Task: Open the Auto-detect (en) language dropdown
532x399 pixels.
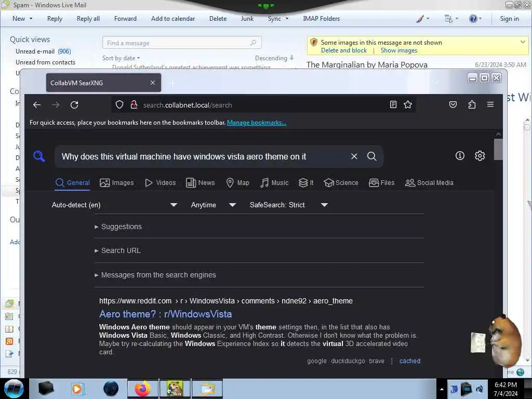Action: pos(114,205)
